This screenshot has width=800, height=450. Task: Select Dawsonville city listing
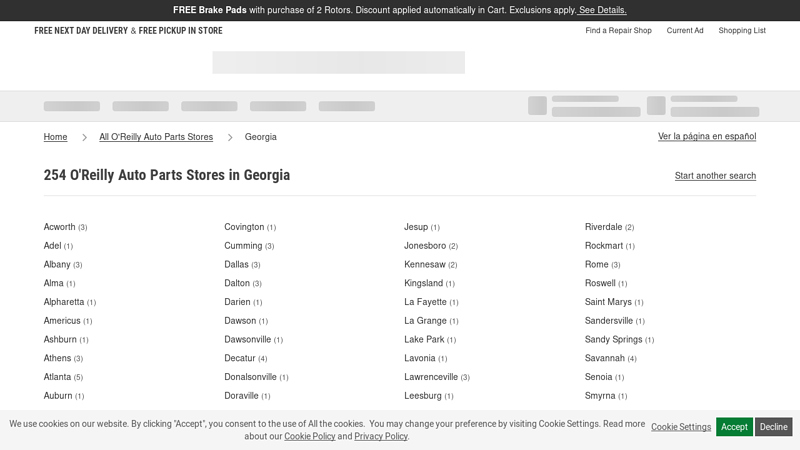pos(254,339)
